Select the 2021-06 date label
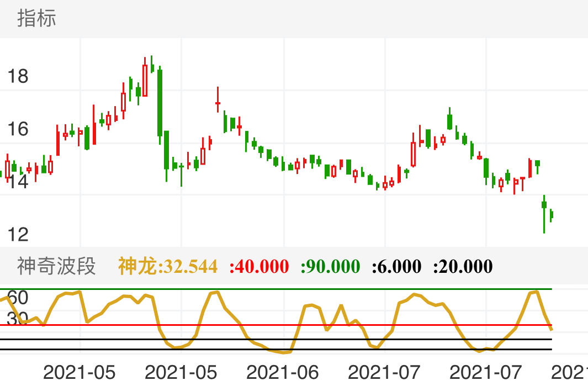Viewport: 588px width, 391px height. (282, 372)
